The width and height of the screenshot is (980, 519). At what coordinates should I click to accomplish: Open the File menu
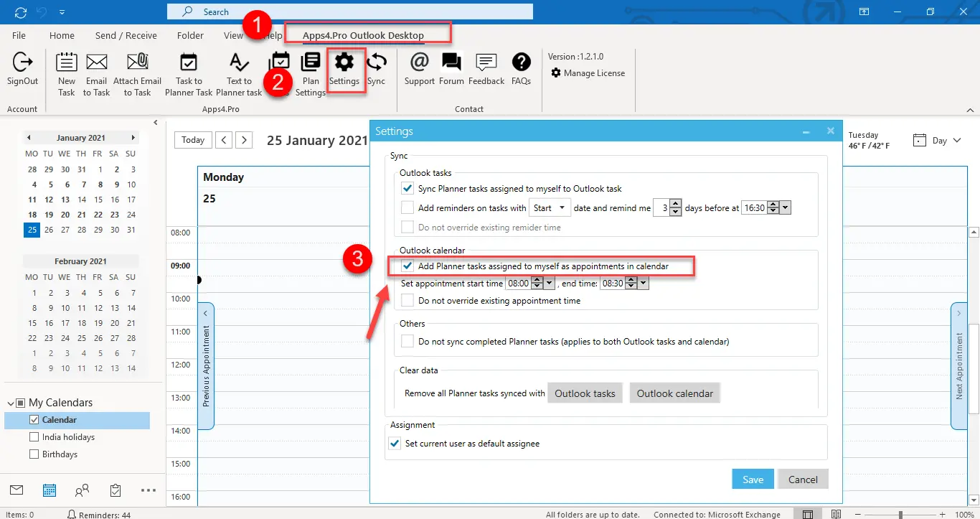click(x=19, y=35)
